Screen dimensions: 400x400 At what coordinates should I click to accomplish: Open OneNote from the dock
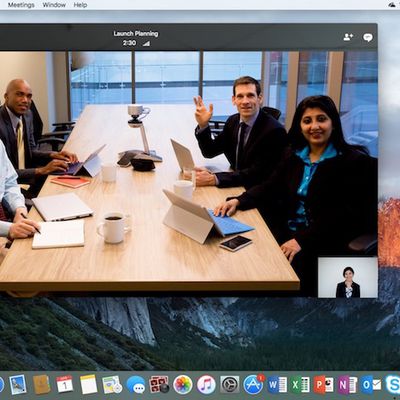pyautogui.click(x=347, y=385)
